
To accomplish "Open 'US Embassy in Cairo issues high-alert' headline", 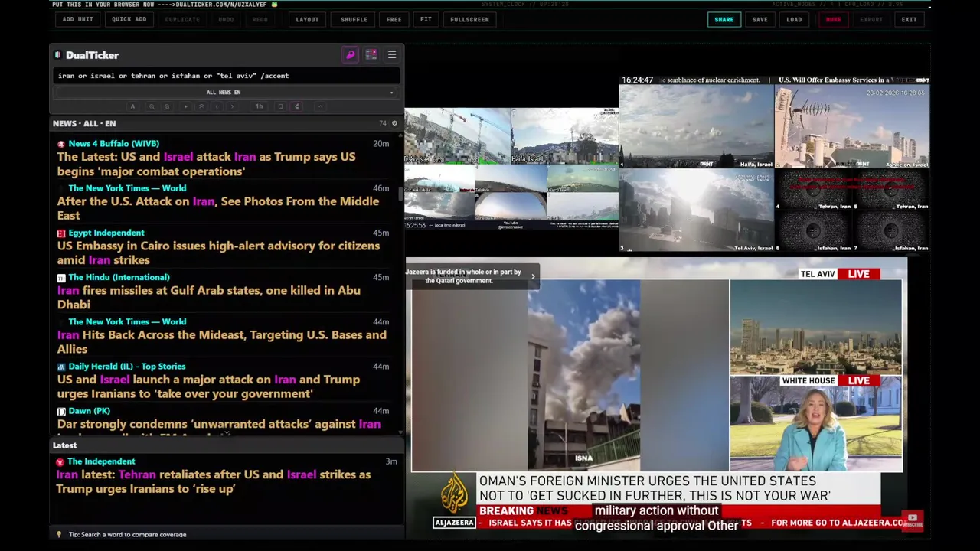I will point(218,253).
